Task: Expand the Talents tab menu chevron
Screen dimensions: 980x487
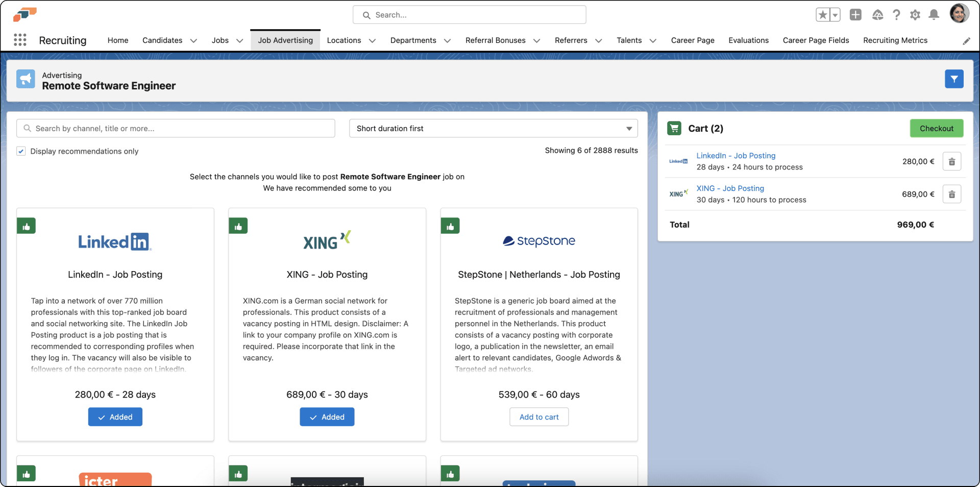Action: tap(653, 41)
